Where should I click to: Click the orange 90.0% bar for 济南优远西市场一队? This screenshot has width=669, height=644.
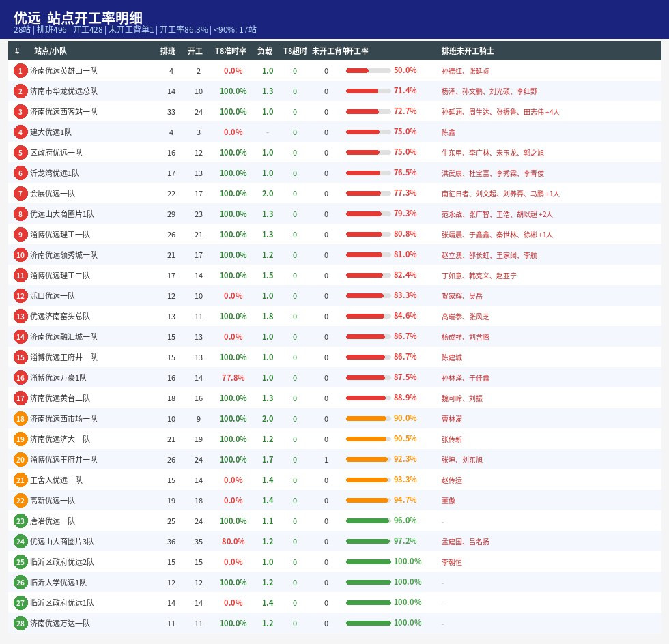(368, 419)
